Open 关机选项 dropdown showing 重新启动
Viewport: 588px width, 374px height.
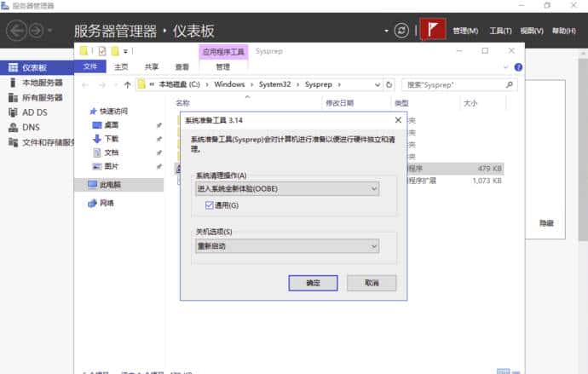(287, 246)
